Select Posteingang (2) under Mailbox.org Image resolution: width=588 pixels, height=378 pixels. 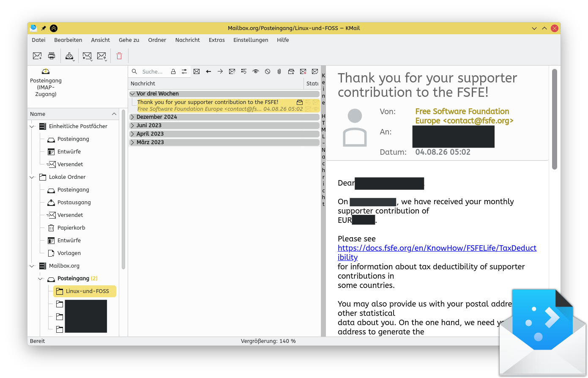click(77, 279)
